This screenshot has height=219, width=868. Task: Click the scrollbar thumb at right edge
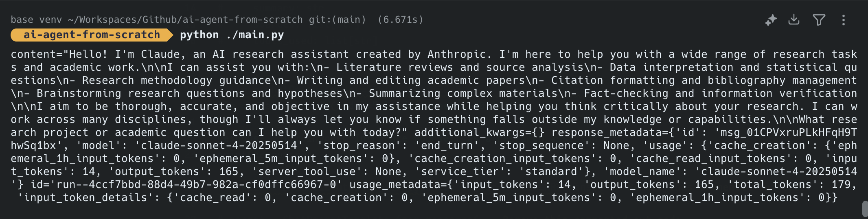(865, 209)
